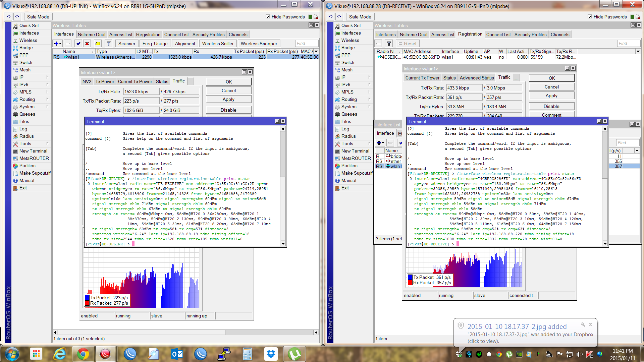Click the blue checkmark Enable icon
The width and height of the screenshot is (644, 362).
78,44
